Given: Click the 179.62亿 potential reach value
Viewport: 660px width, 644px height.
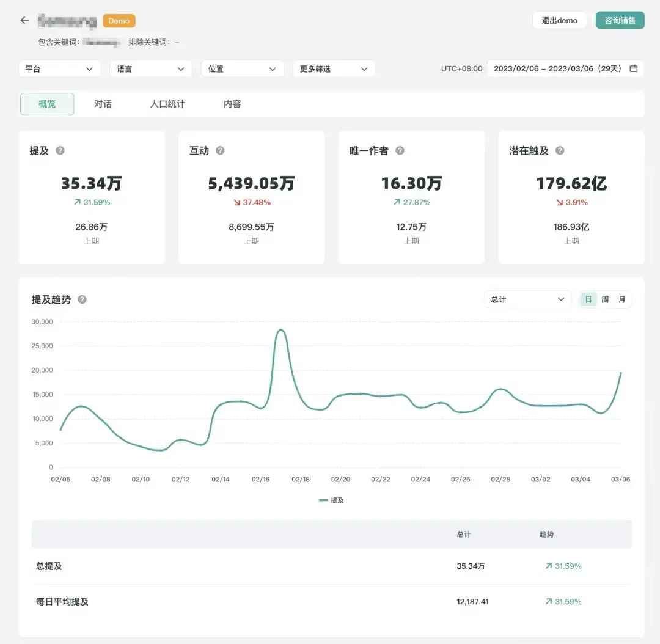Looking at the screenshot, I should [x=571, y=183].
